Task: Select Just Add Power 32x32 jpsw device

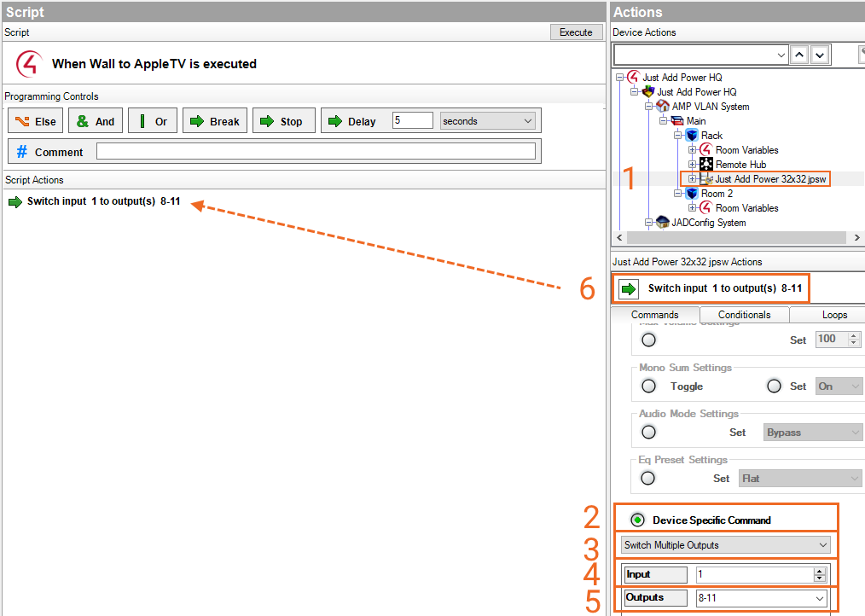Action: pos(770,179)
